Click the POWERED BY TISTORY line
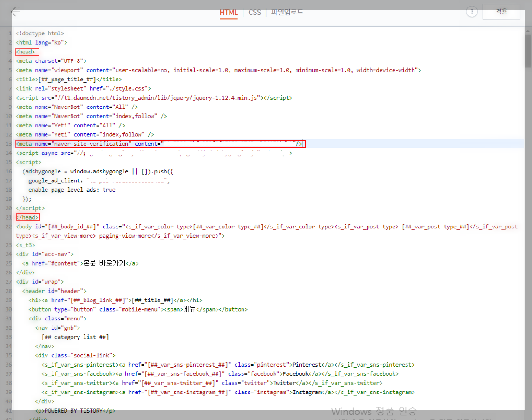The width and height of the screenshot is (532, 420). (x=75, y=411)
